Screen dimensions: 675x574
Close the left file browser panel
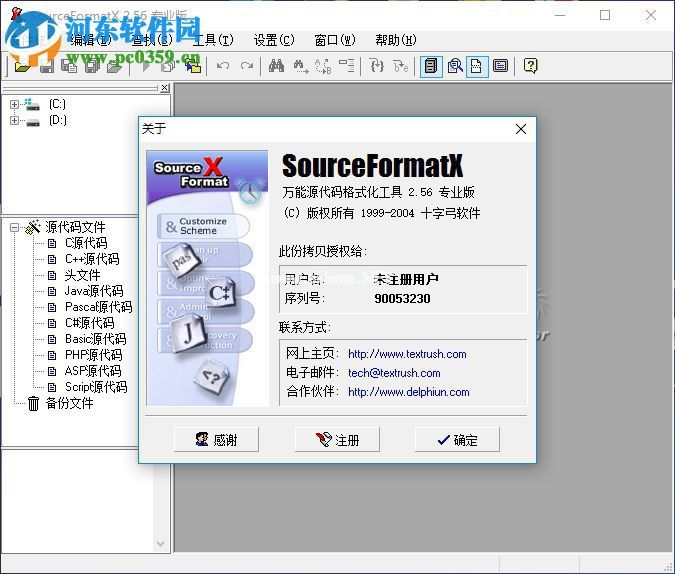(165, 88)
